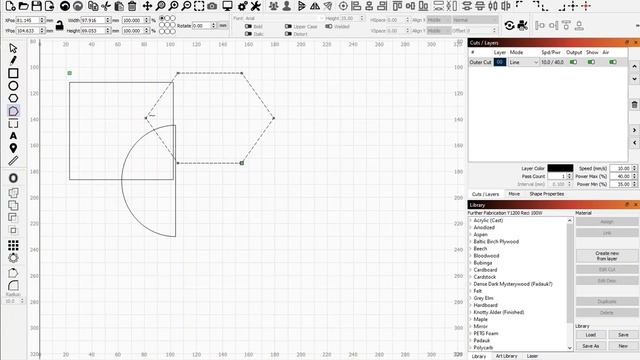Image resolution: width=640 pixels, height=360 pixels.
Task: Click the Circular Array tool
Action: pyautogui.click(x=13, y=258)
